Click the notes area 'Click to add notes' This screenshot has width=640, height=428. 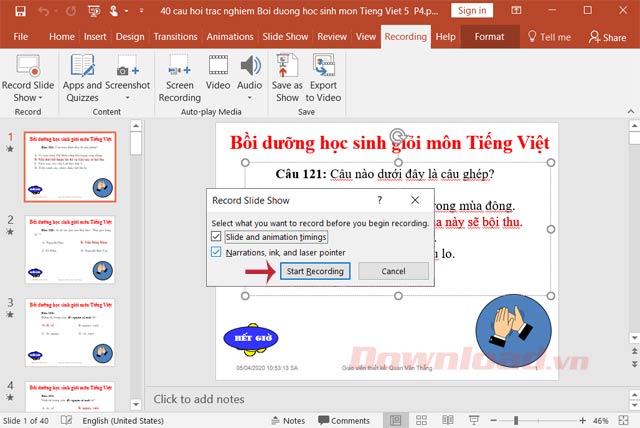pos(199,399)
